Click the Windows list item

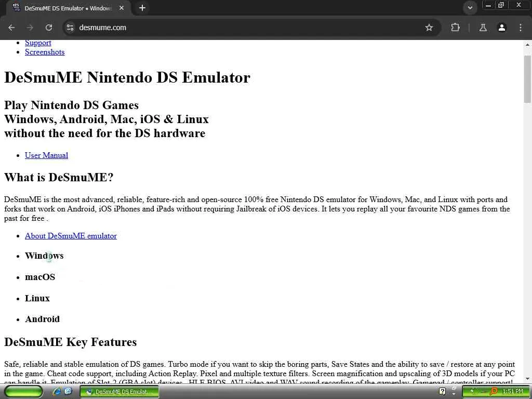point(44,256)
